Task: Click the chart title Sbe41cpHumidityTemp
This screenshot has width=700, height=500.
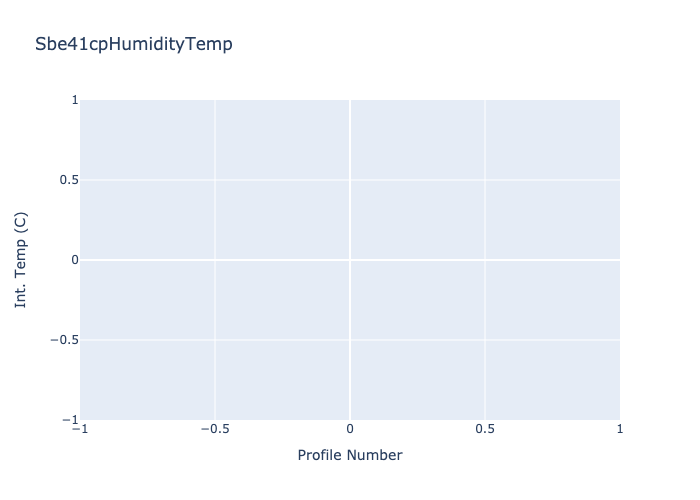Action: [x=134, y=44]
